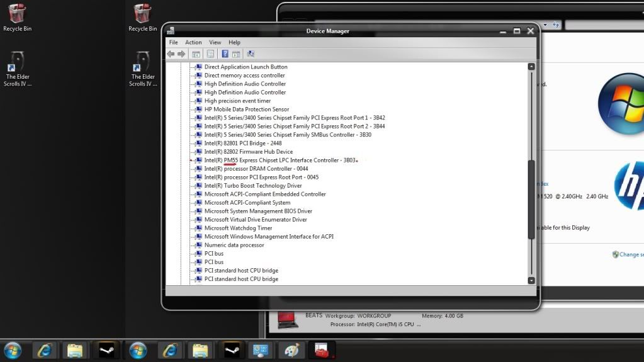
Task: Click the search field in the background window
Action: pyautogui.click(x=604, y=25)
